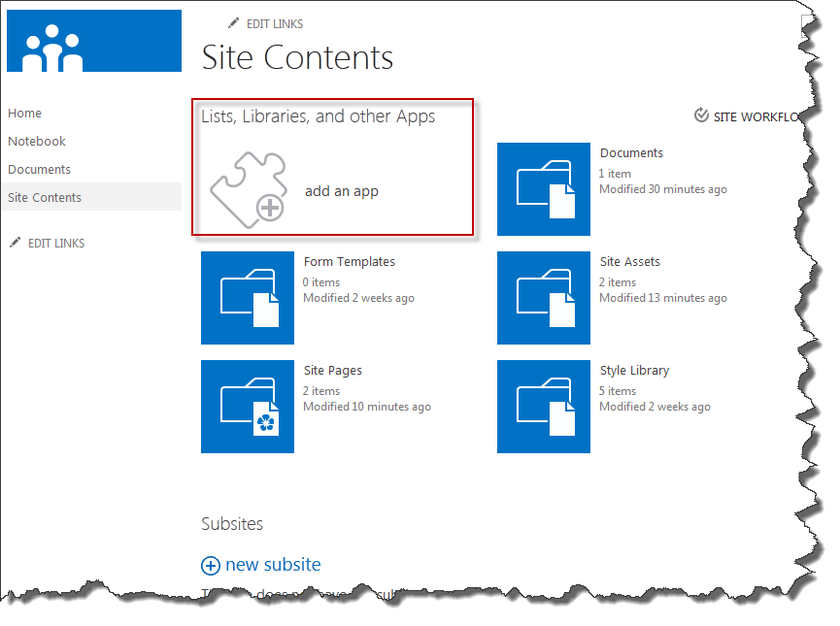Click 'Modified 13 minutes ago' under Site Assets
840x626 pixels.
[663, 298]
